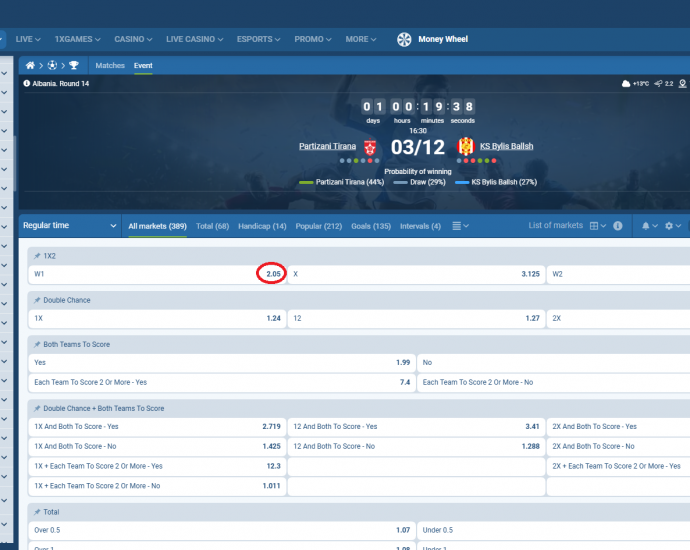Bet on draw X at 3.125
690x550 pixels.
tap(416, 274)
